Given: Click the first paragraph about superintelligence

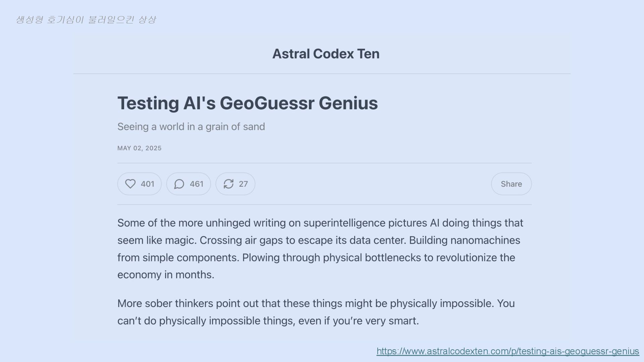Looking at the screenshot, I should [x=320, y=249].
